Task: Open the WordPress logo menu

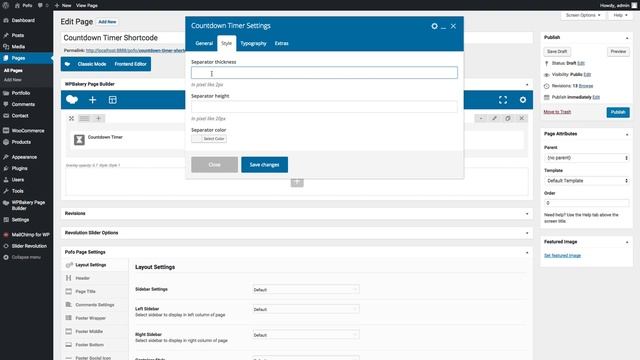Action: (x=6, y=5)
